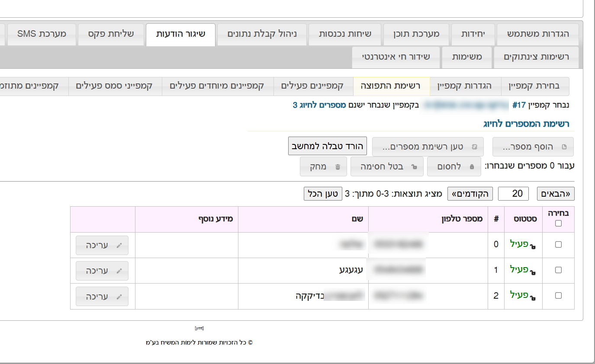Click the trash icon on the מחק button
Screen dimensions: 595x364
[338, 167]
